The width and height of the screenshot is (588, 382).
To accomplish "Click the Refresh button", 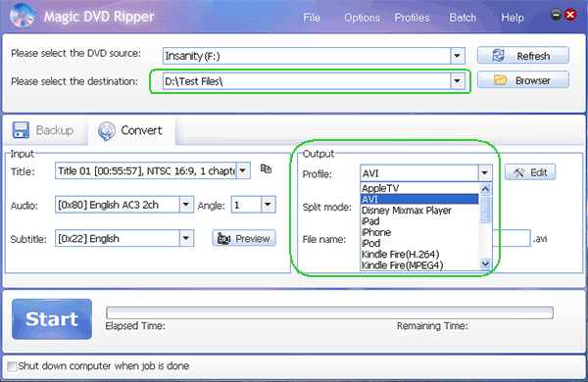I will [522, 56].
